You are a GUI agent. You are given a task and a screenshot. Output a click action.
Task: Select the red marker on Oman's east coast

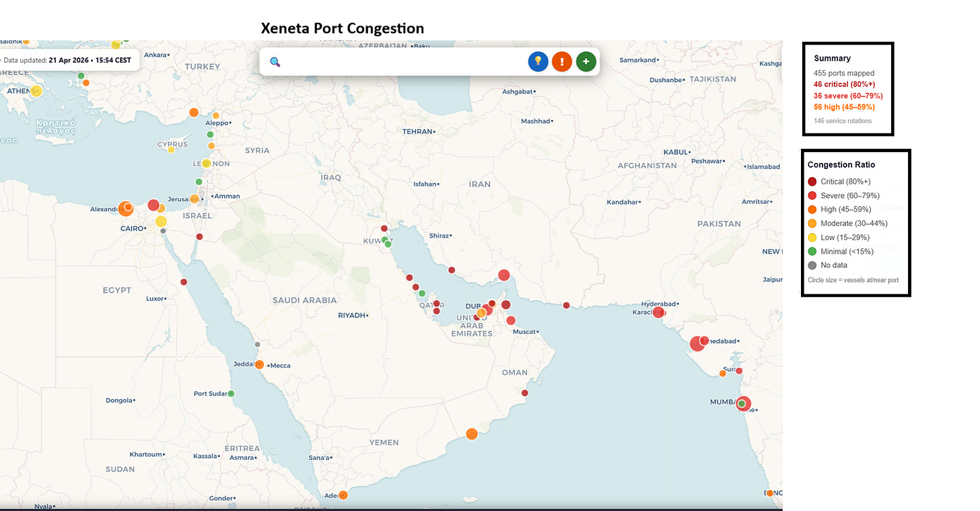(x=525, y=393)
